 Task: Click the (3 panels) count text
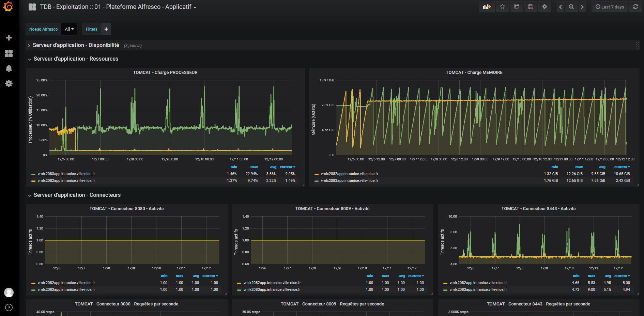click(133, 46)
